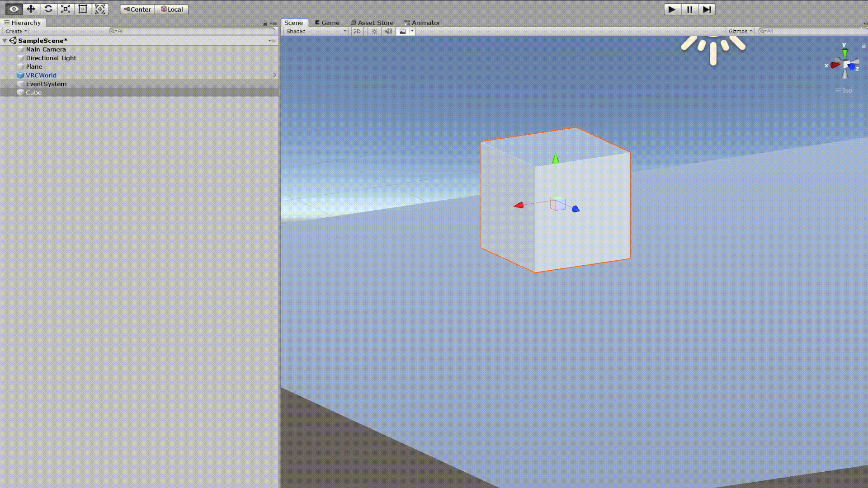The image size is (868, 488).
Task: Pause the game playback
Action: click(x=689, y=9)
